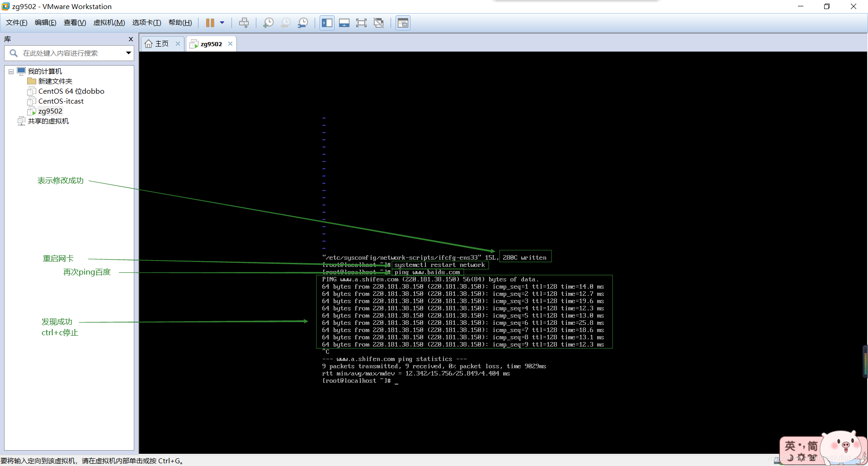Click the 英 input method indicator

pyautogui.click(x=790, y=446)
